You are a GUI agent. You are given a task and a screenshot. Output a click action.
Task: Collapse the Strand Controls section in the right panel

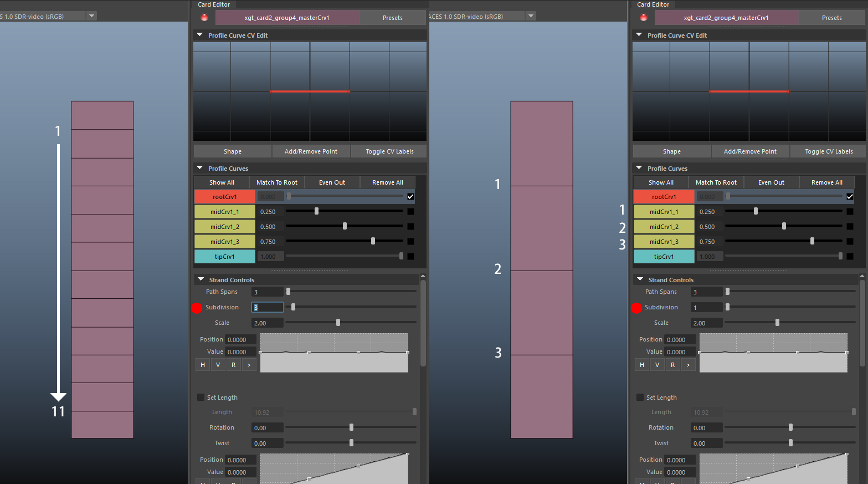coord(640,280)
